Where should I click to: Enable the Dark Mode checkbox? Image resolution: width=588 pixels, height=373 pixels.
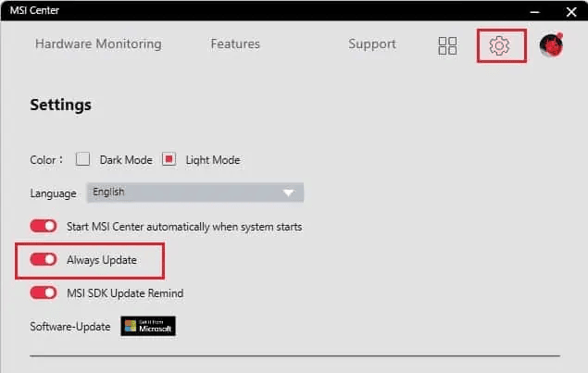[83, 159]
